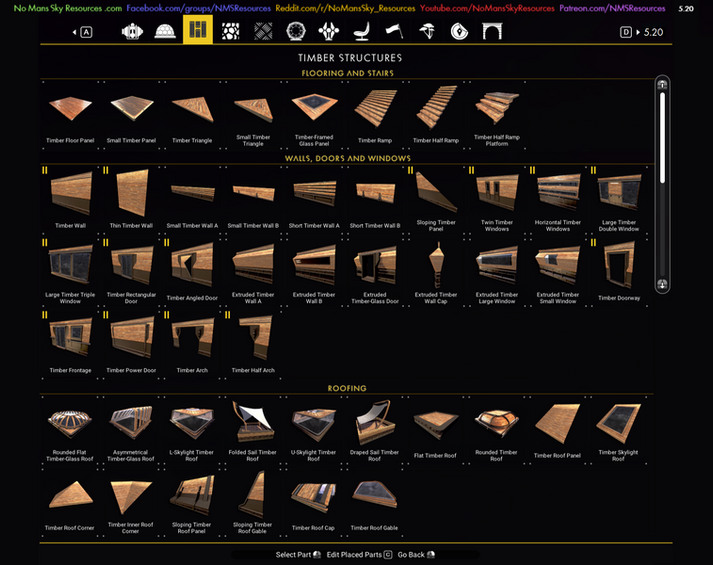This screenshot has width=713, height=565.
Task: Choose the Timber Skylight Roof
Action: [618, 430]
